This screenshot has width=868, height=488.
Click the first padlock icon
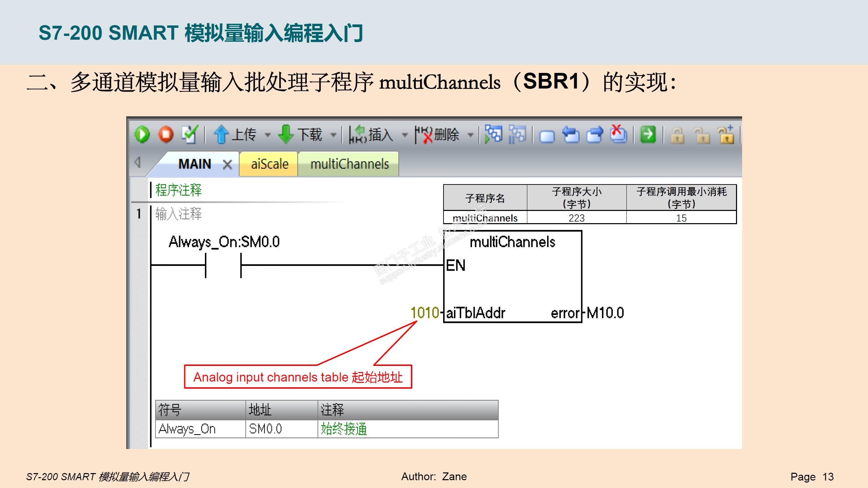677,136
